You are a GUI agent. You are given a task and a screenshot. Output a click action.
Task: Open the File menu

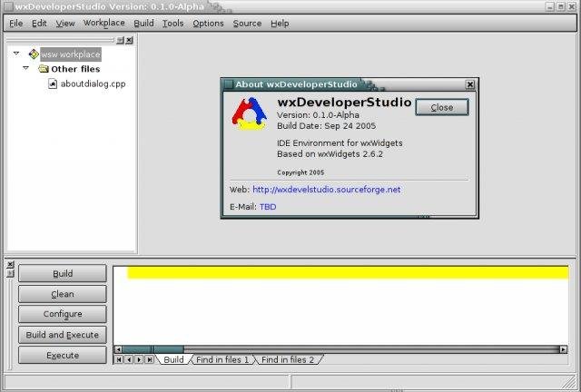16,24
